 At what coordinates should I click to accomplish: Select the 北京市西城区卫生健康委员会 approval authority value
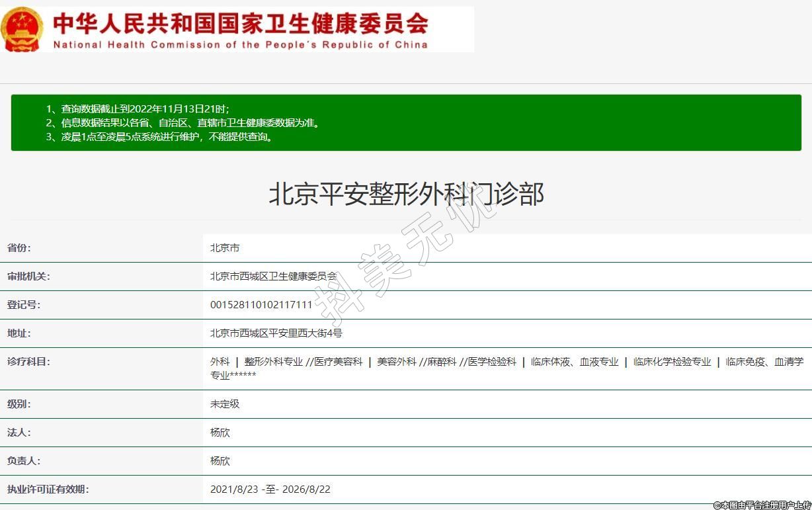[x=273, y=276]
